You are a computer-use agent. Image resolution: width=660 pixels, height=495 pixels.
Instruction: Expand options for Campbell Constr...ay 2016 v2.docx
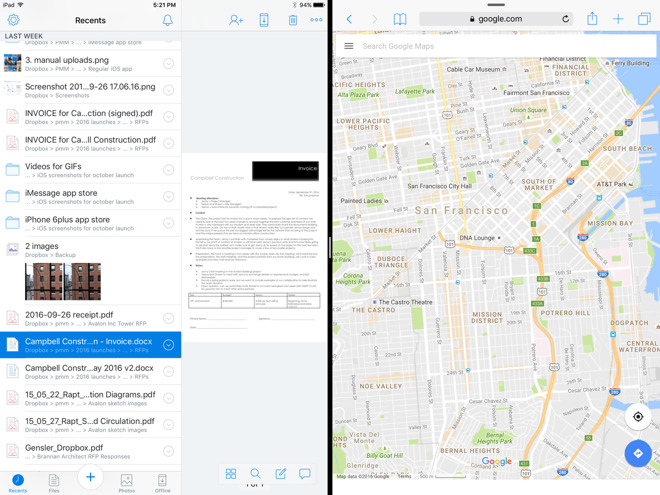click(x=168, y=371)
